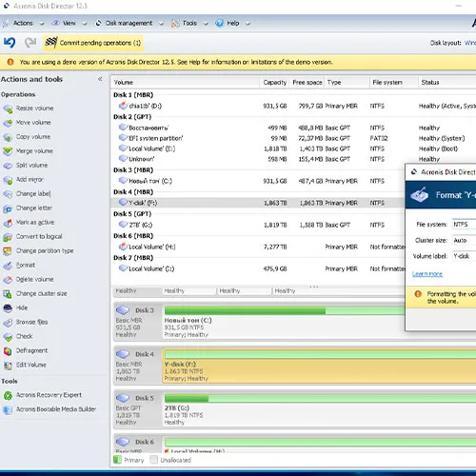The height and width of the screenshot is (476, 476).
Task: Select 'Y-disk' (F:) row in volume list
Action: (259, 203)
